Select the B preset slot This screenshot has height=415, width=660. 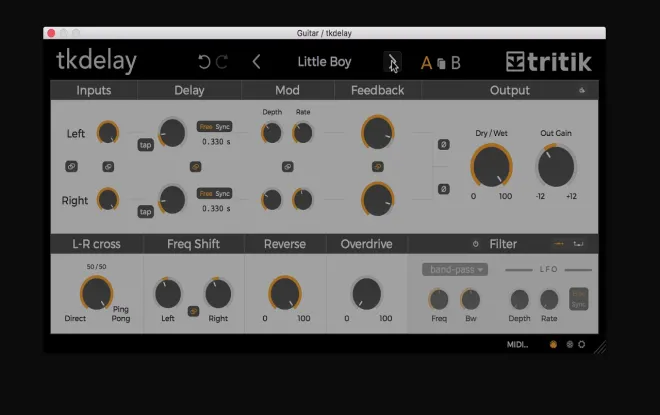point(456,63)
